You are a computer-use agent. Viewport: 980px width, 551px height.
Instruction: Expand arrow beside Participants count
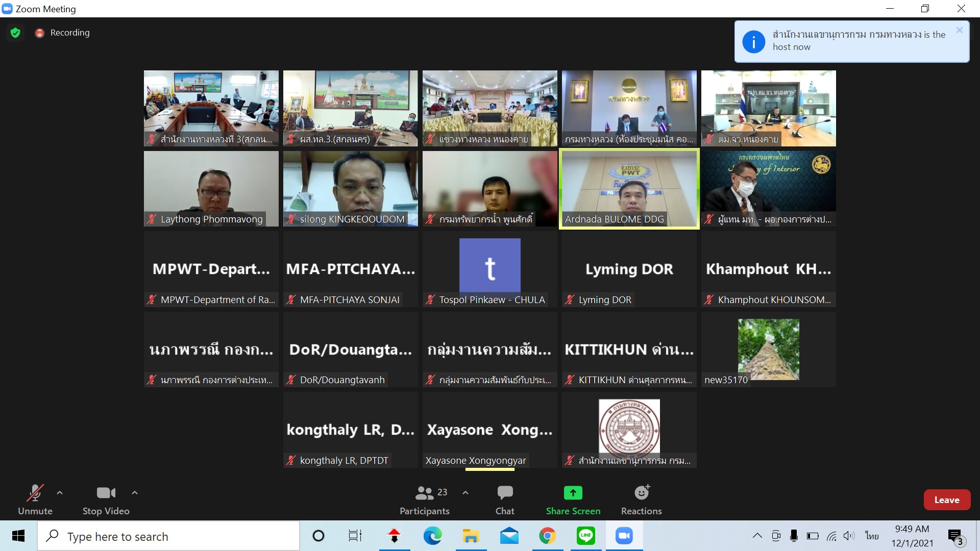click(465, 493)
